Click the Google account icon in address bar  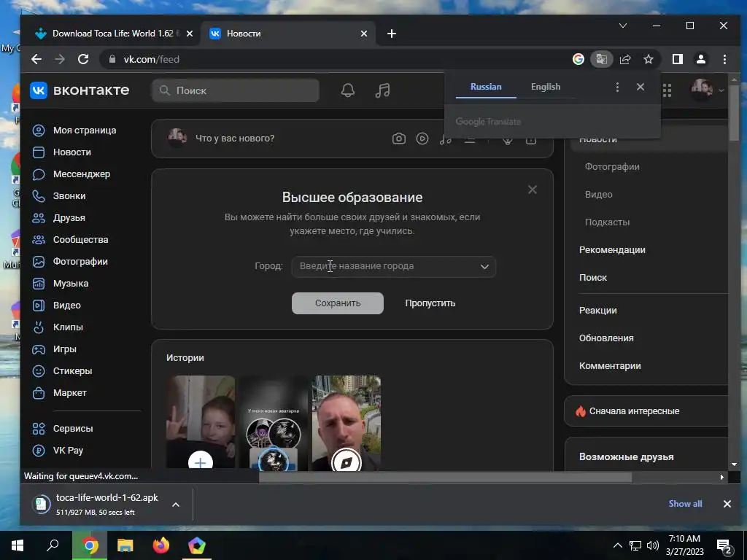pos(578,59)
